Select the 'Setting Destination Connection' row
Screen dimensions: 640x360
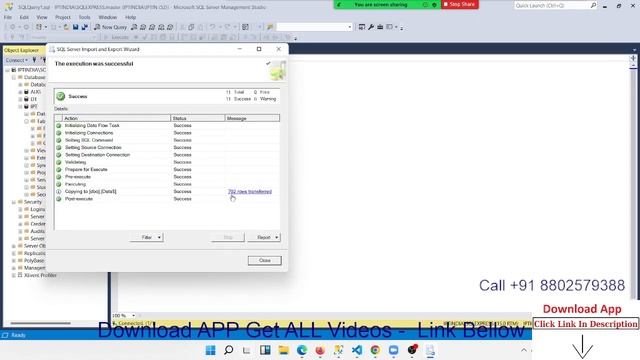(167, 155)
